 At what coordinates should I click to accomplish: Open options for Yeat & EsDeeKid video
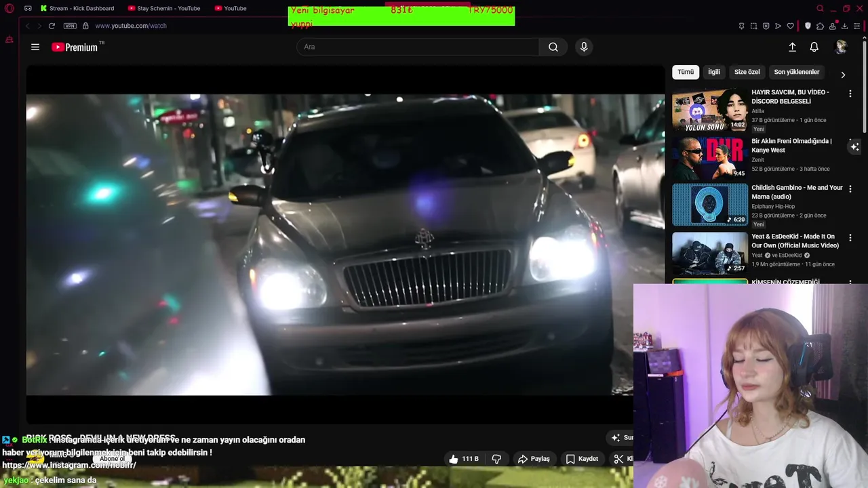pyautogui.click(x=850, y=238)
